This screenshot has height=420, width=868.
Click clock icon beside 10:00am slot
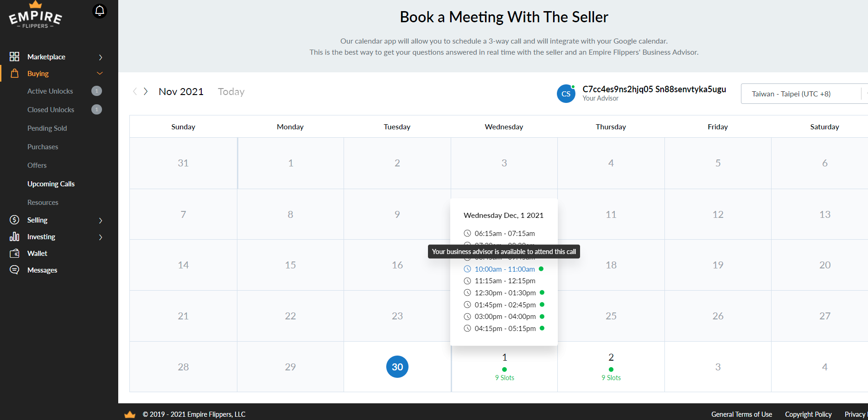coord(467,269)
